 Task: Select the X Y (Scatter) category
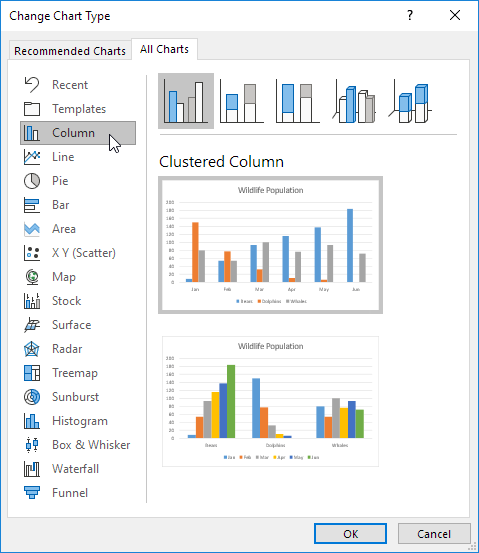coord(78,253)
